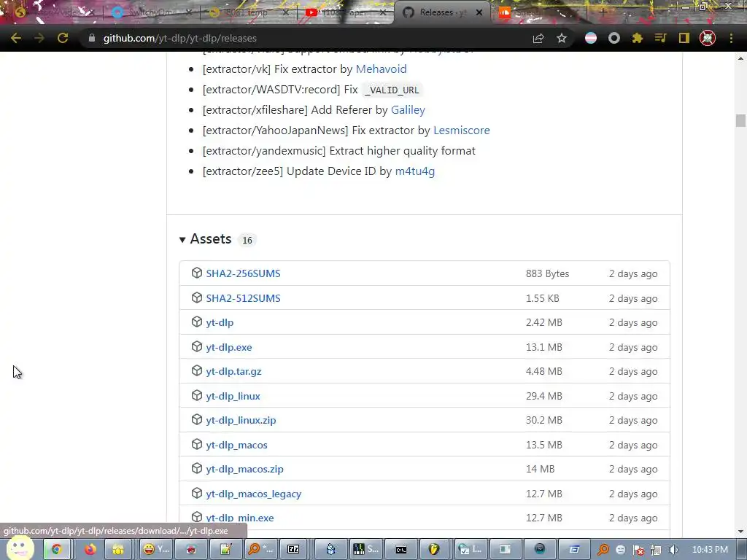Download yt-dlp.tar.gz asset
The image size is (747, 560).
coord(233,371)
